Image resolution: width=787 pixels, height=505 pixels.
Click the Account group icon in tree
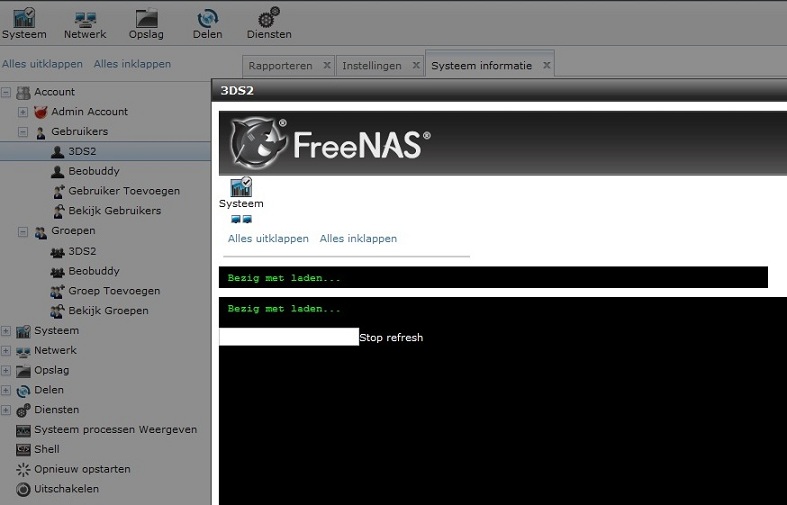23,92
